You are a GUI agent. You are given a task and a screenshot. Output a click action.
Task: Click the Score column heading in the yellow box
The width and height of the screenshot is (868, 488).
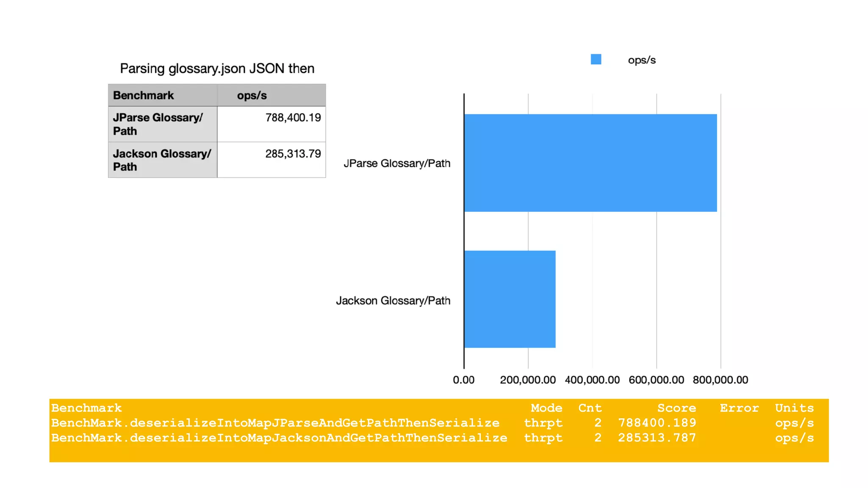pyautogui.click(x=676, y=408)
